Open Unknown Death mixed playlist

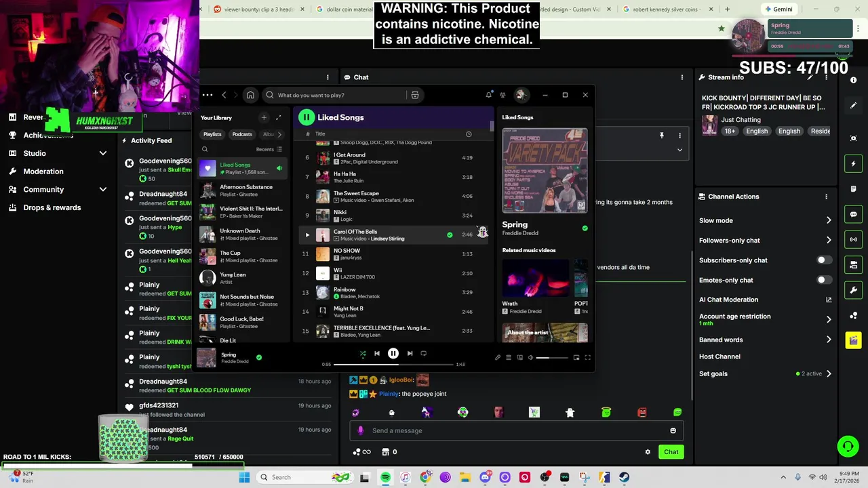point(241,235)
